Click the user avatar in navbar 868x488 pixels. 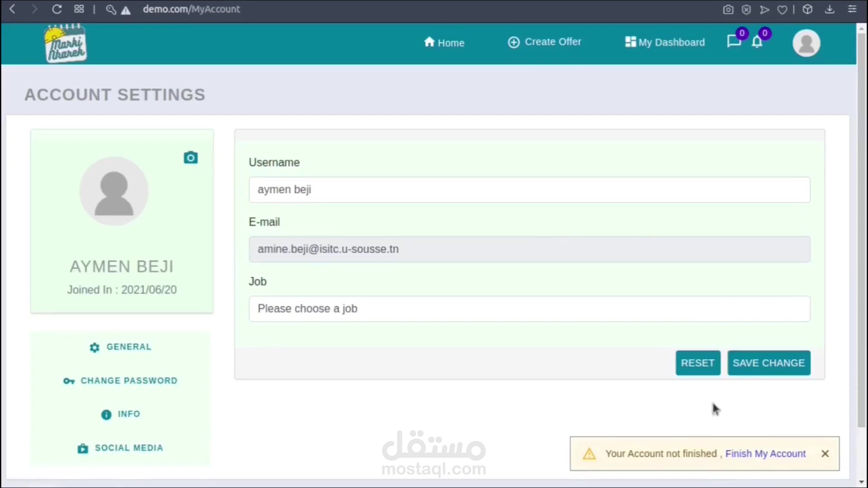click(x=806, y=43)
